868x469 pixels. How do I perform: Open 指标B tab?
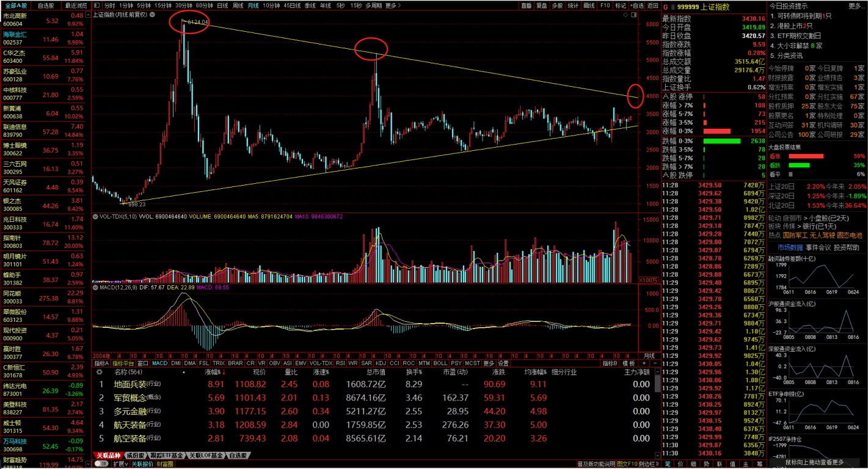(610, 363)
